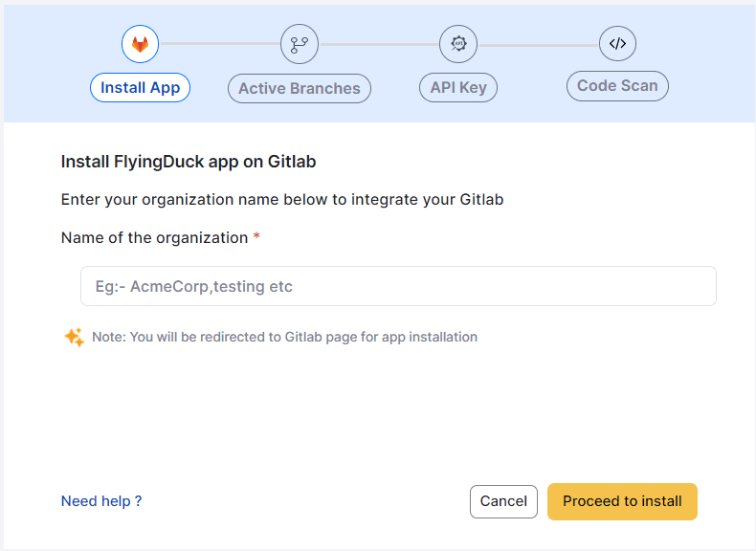
Task: Go to the Code Scan step
Action: [x=617, y=86]
